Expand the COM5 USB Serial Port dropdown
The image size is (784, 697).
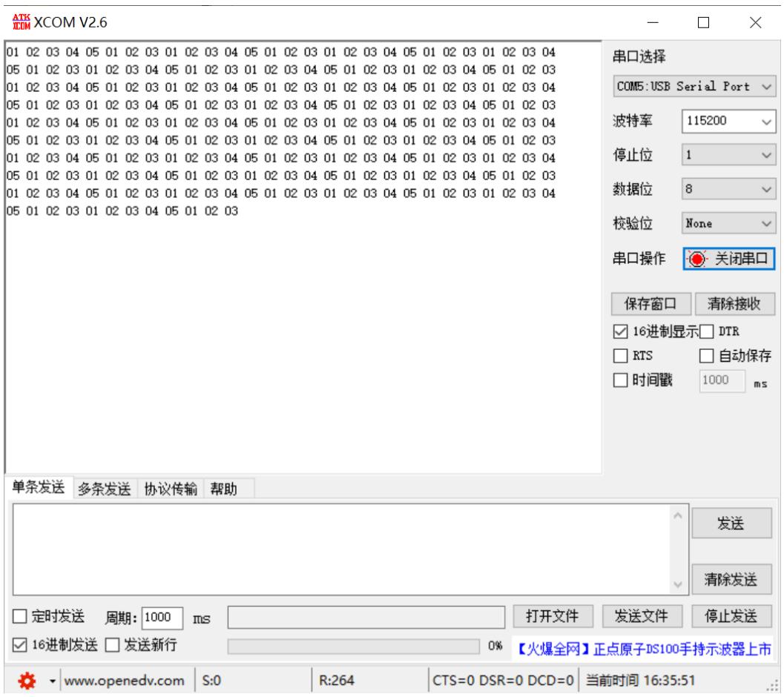tap(694, 87)
